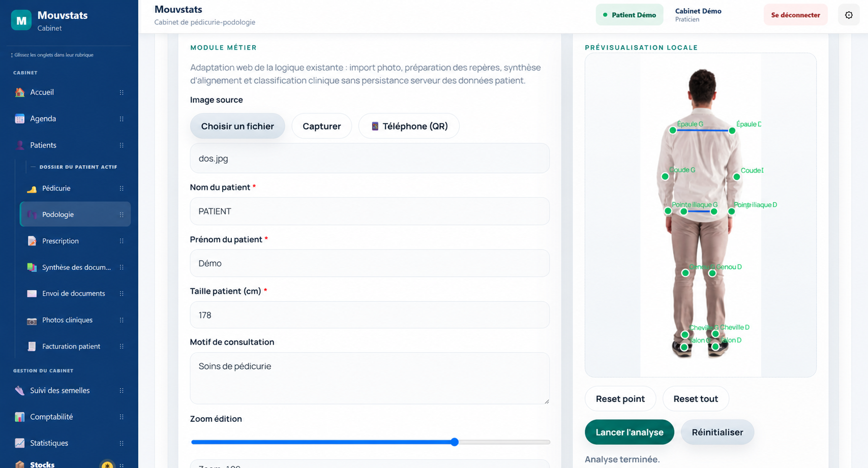This screenshot has height=468, width=868.
Task: Click the Pédicurie shoe icon
Action: (x=32, y=189)
